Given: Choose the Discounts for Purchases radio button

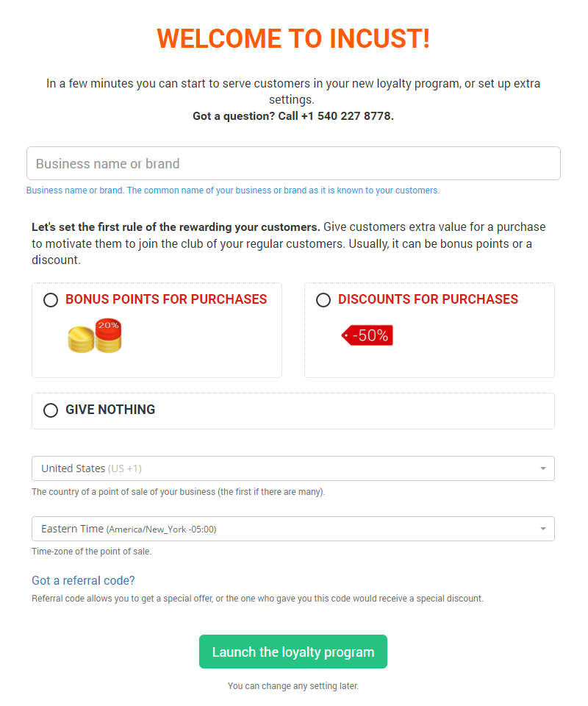Looking at the screenshot, I should click(x=323, y=300).
